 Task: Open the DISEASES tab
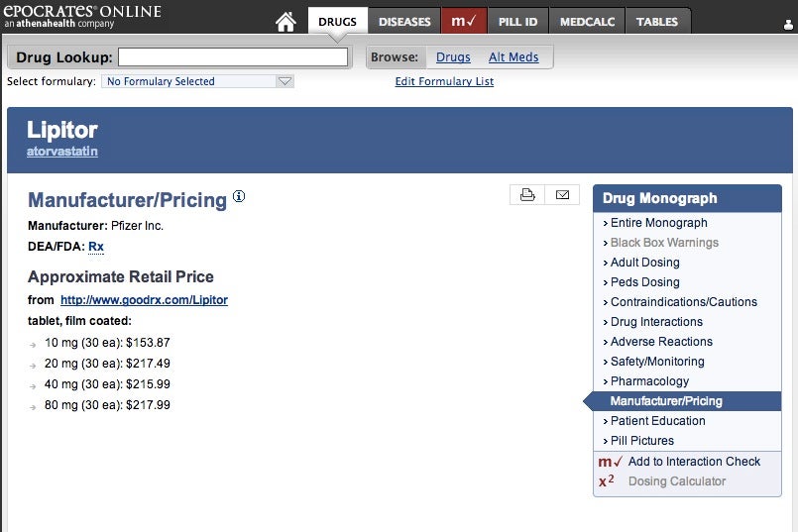coord(404,22)
